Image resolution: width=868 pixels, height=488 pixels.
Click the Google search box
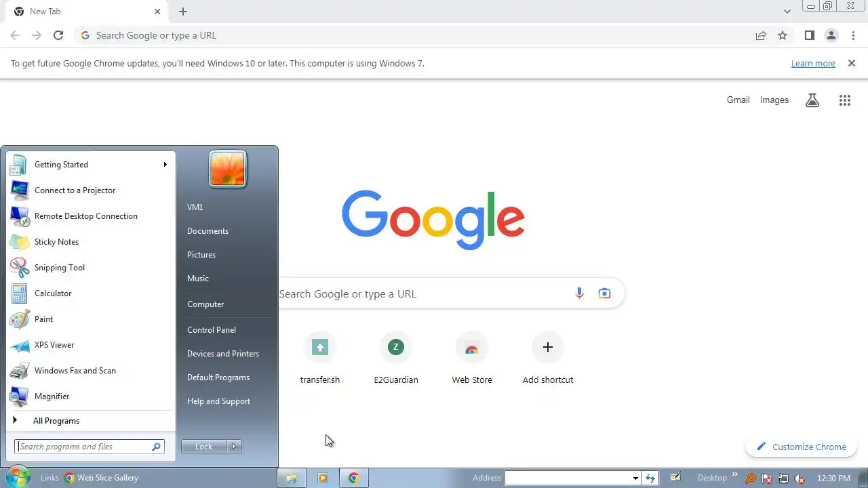(x=434, y=293)
